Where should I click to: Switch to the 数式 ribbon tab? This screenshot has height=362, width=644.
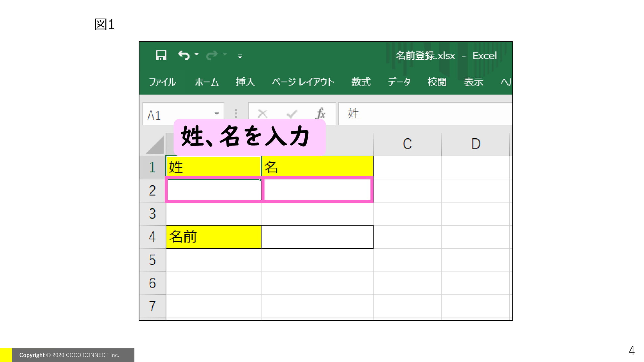click(361, 82)
